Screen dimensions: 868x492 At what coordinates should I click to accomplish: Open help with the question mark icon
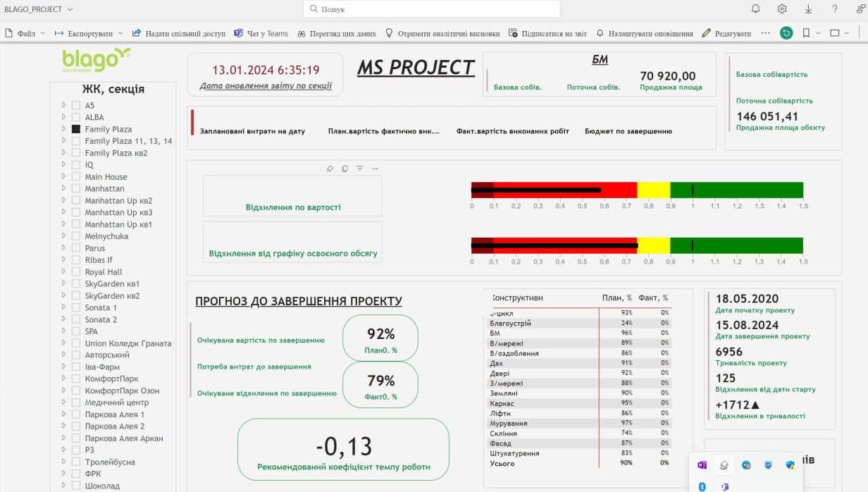(x=835, y=9)
